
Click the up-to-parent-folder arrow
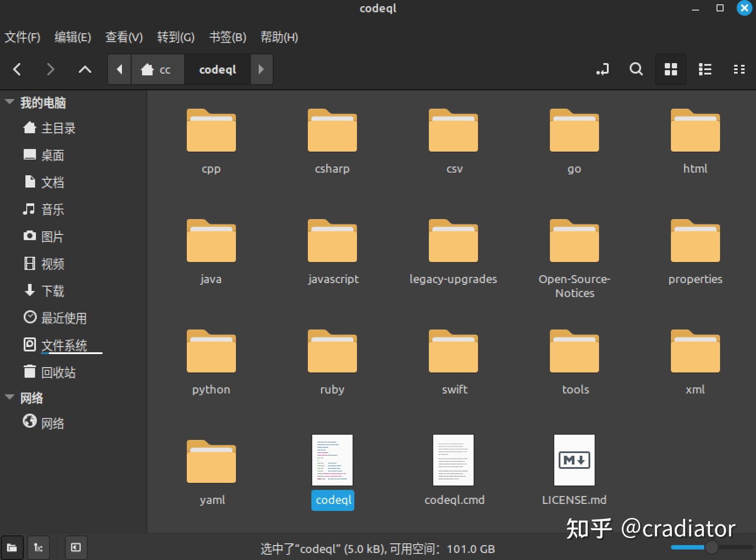[85, 69]
